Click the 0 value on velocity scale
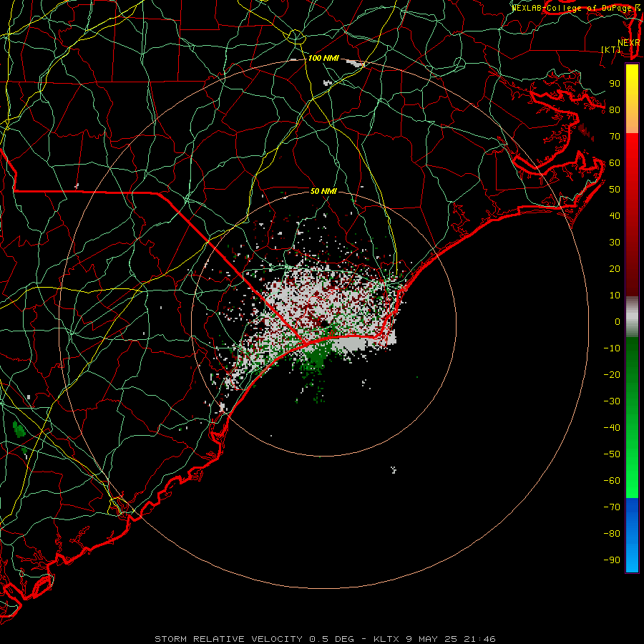This screenshot has height=644, width=644. pyautogui.click(x=618, y=322)
